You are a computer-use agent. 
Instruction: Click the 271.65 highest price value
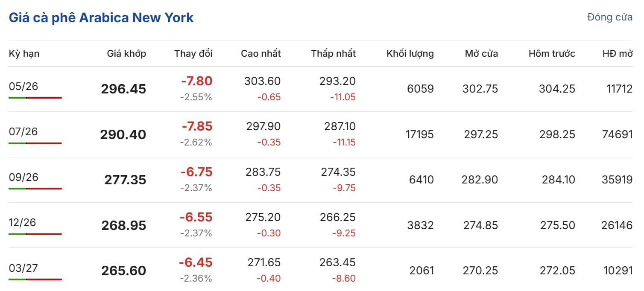[x=264, y=263]
